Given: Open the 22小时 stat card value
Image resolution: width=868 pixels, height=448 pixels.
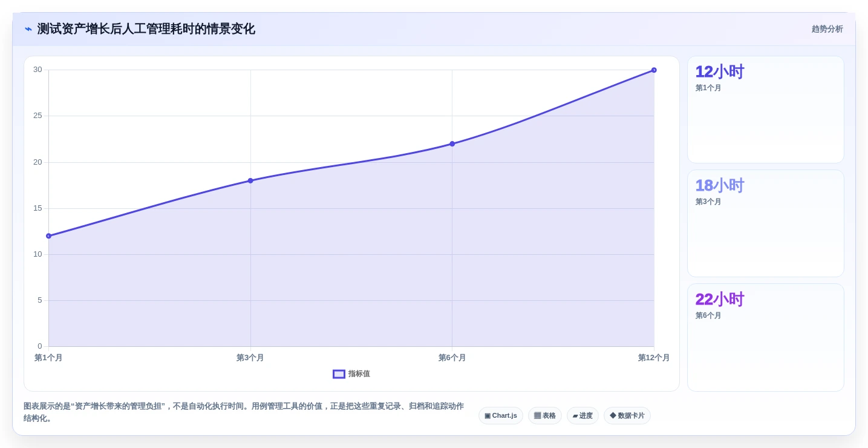Looking at the screenshot, I should [719, 300].
